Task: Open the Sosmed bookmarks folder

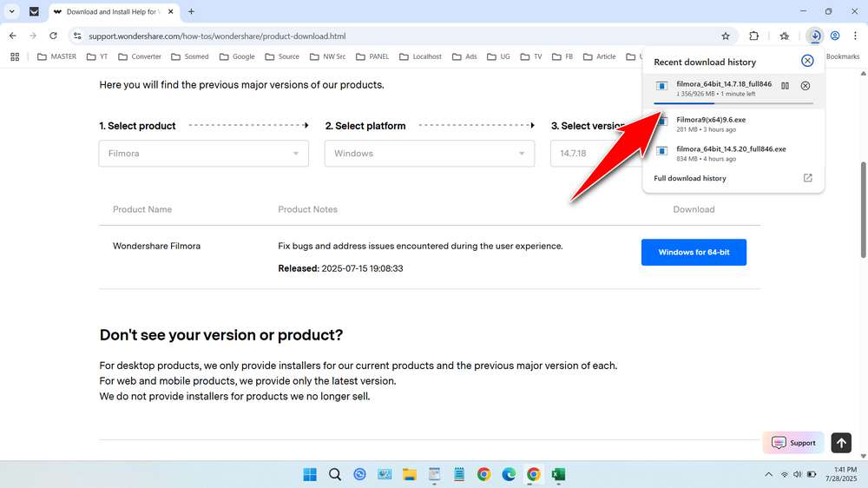Action: click(x=190, y=56)
